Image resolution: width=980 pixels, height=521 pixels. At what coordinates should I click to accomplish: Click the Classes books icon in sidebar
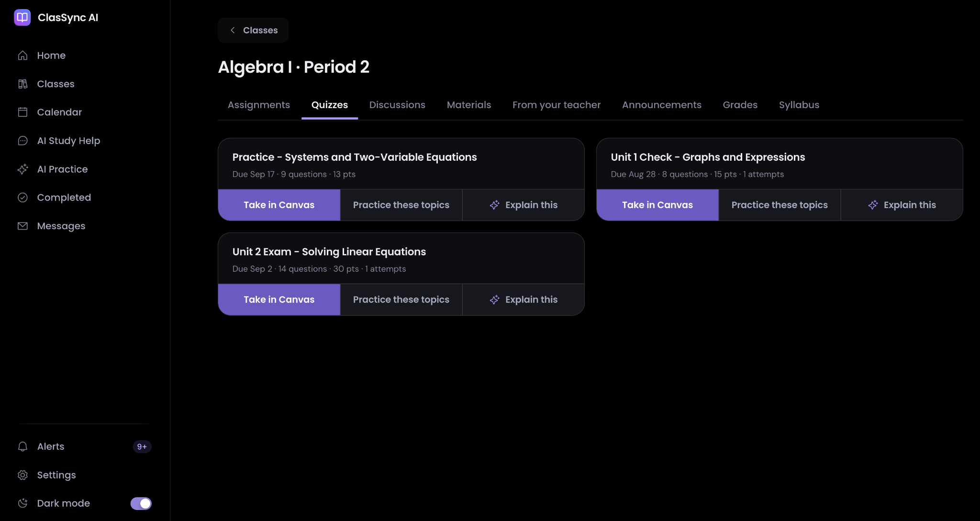pos(22,84)
